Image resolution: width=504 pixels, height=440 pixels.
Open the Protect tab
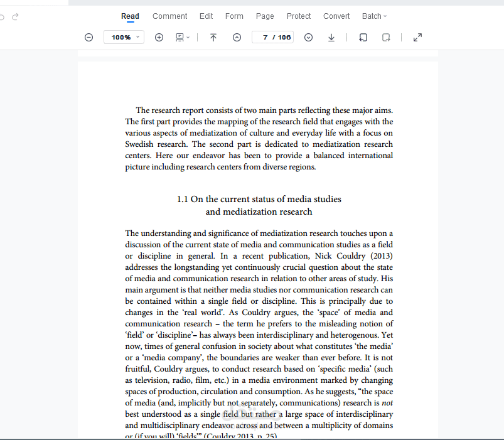(299, 16)
